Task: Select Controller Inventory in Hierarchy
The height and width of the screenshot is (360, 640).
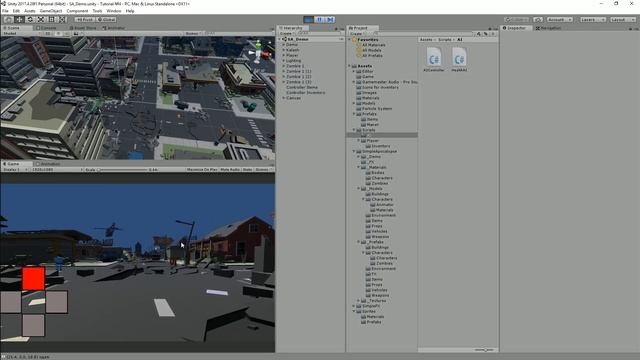Action: 306,93
